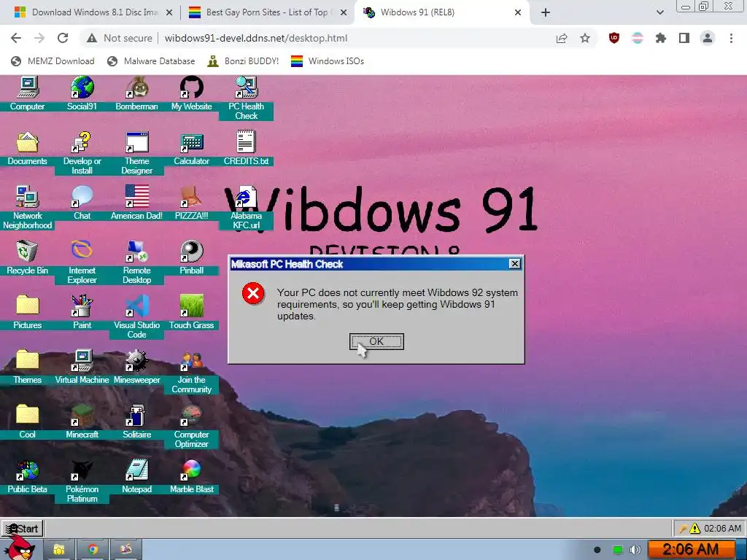
Task: Open the Calculator icon
Action: [x=192, y=148]
